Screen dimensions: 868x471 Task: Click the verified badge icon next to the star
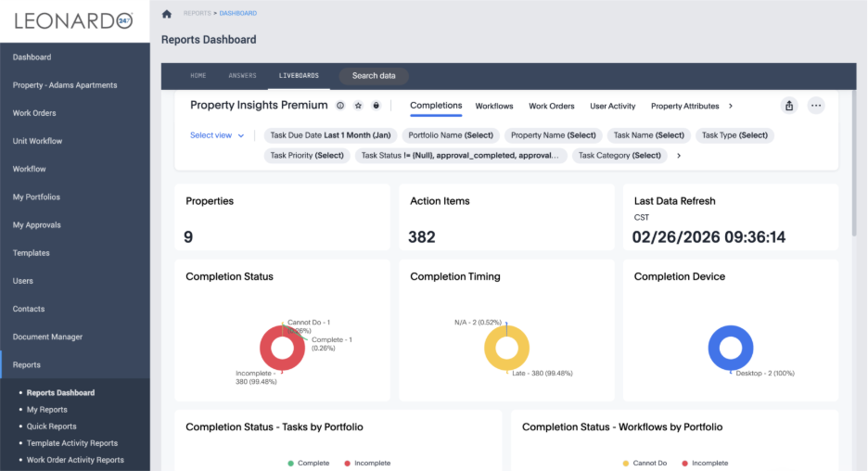(376, 106)
